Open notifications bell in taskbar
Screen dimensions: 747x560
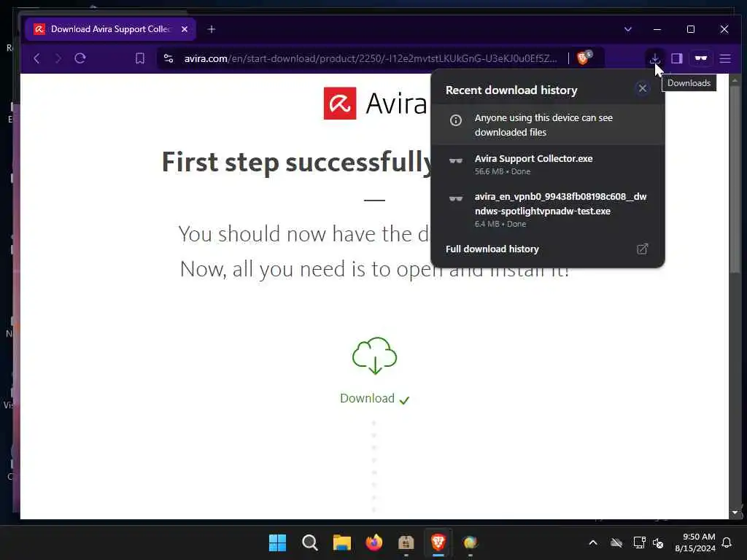(x=727, y=542)
